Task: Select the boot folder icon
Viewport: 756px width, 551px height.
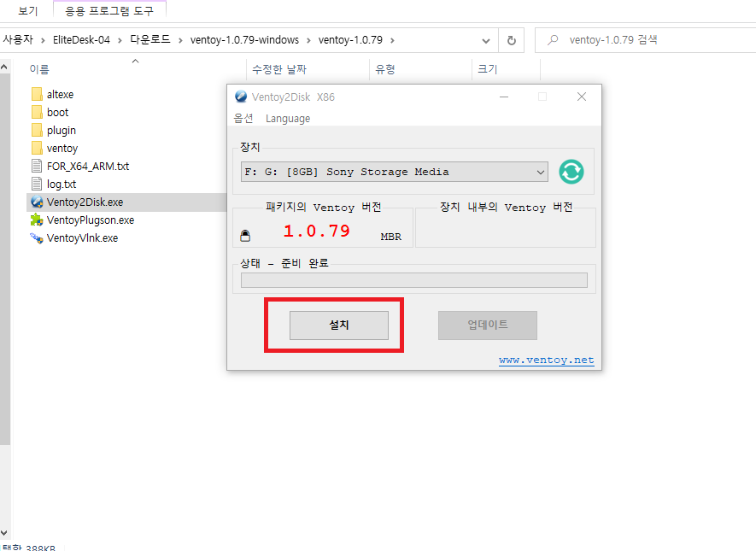Action: pos(37,112)
